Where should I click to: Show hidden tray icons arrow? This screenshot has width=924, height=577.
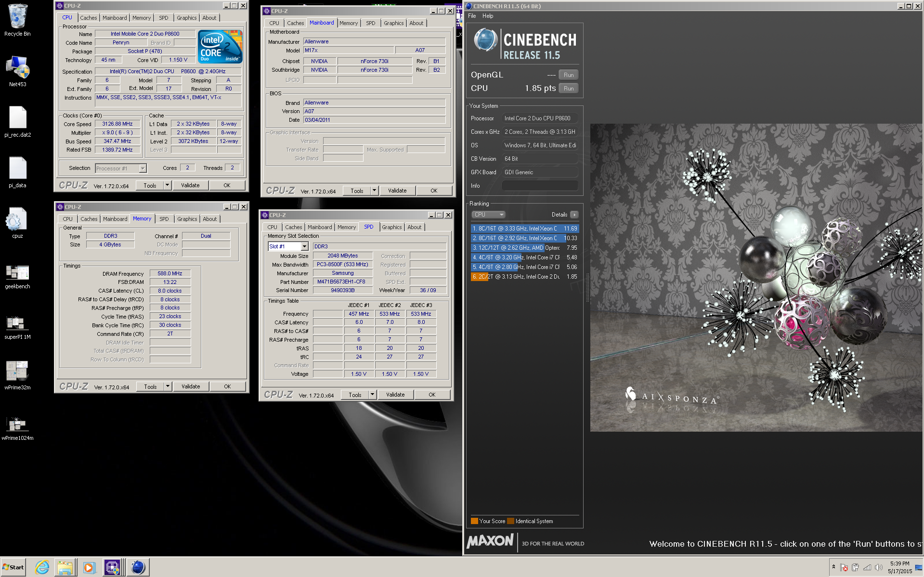[833, 567]
